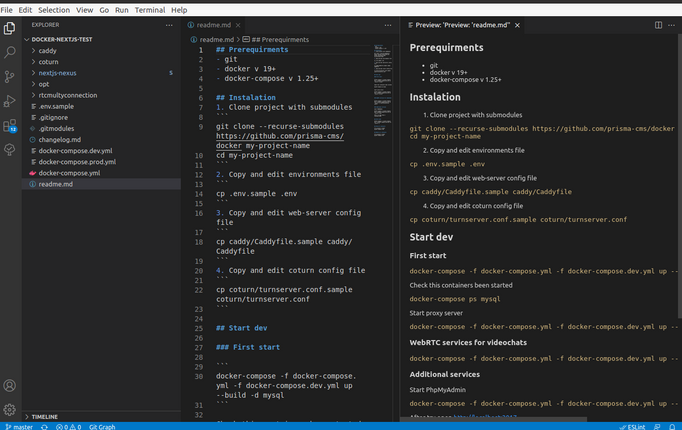Click 'docker-compose ps mysql' in preview

[455, 299]
